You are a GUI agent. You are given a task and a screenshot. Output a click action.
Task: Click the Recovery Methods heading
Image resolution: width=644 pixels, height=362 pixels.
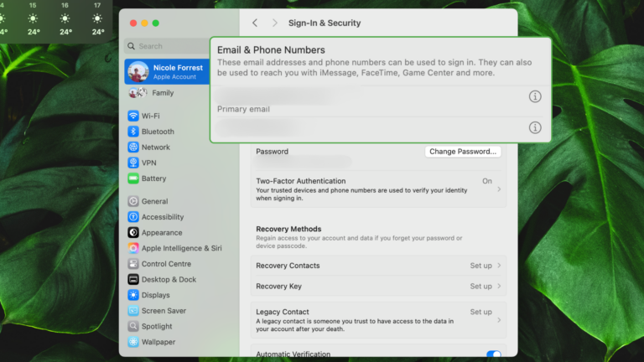tap(288, 229)
